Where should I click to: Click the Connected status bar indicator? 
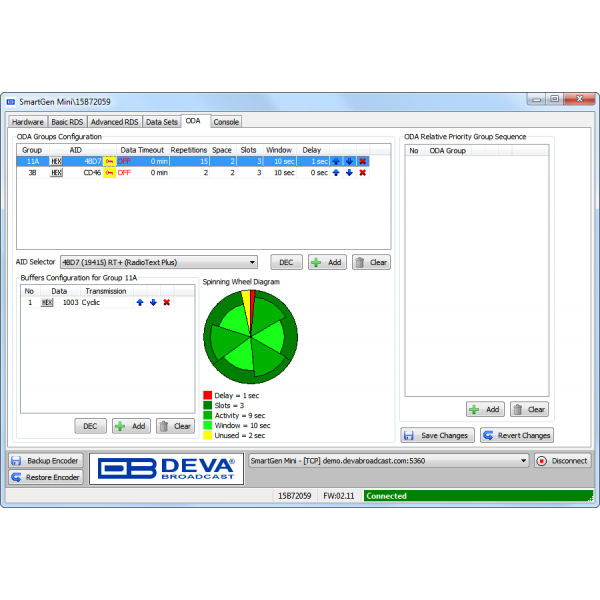pyautogui.click(x=478, y=496)
